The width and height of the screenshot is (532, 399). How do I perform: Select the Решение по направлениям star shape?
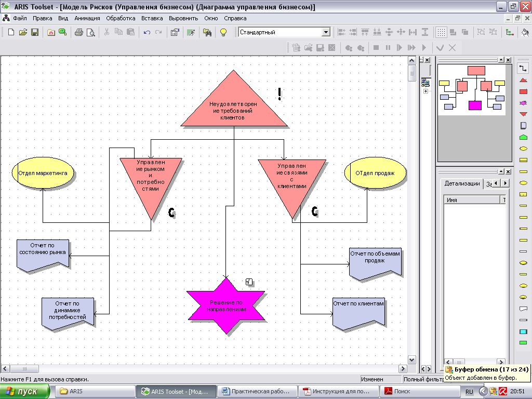pos(227,305)
